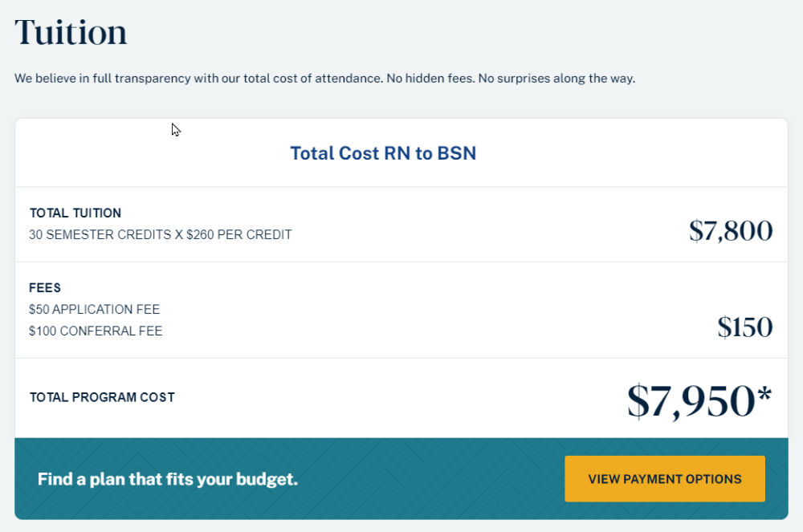Open the View Payment Options button
The image size is (803, 532).
pyautogui.click(x=665, y=479)
